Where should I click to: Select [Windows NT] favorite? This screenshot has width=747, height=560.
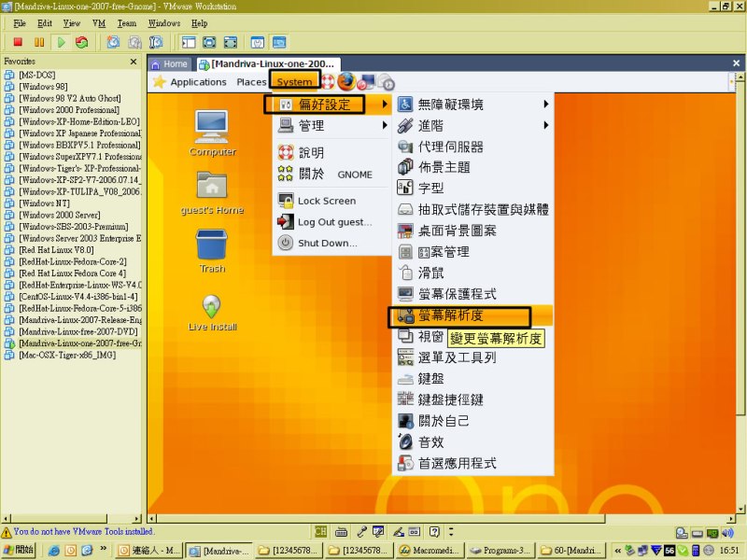pos(44,203)
